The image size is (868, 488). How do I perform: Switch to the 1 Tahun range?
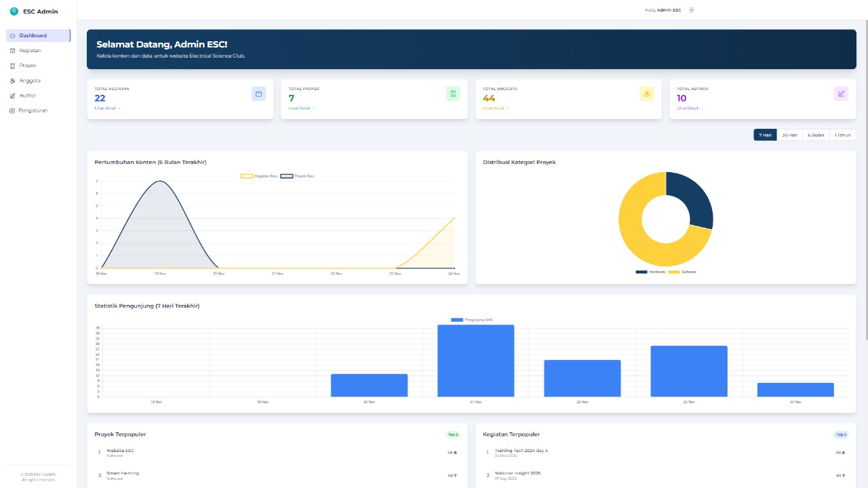pyautogui.click(x=842, y=135)
